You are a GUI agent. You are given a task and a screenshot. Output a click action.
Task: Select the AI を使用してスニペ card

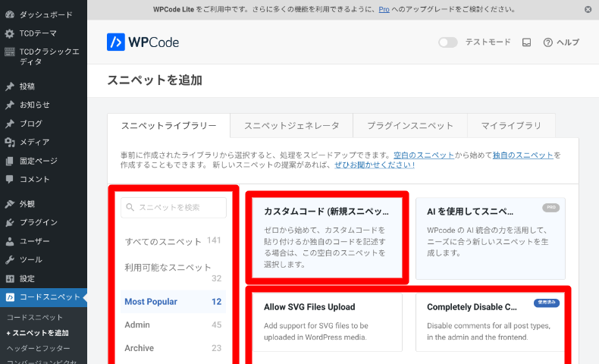[491, 238]
